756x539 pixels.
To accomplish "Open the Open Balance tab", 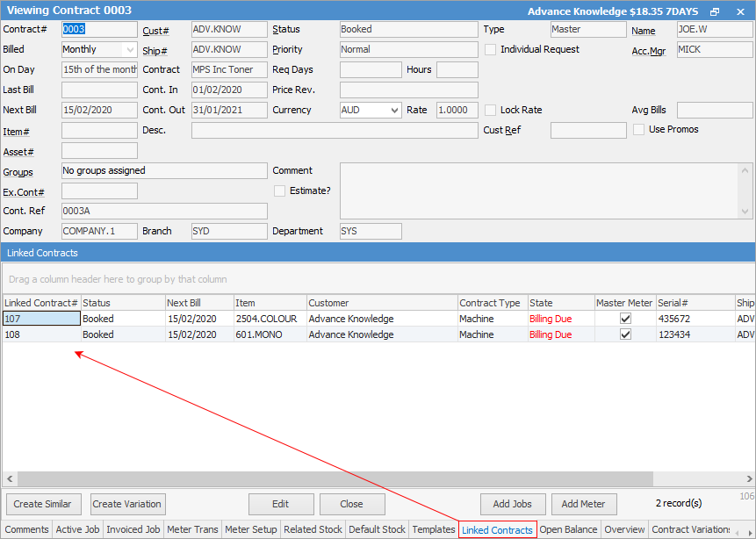I will pos(567,529).
